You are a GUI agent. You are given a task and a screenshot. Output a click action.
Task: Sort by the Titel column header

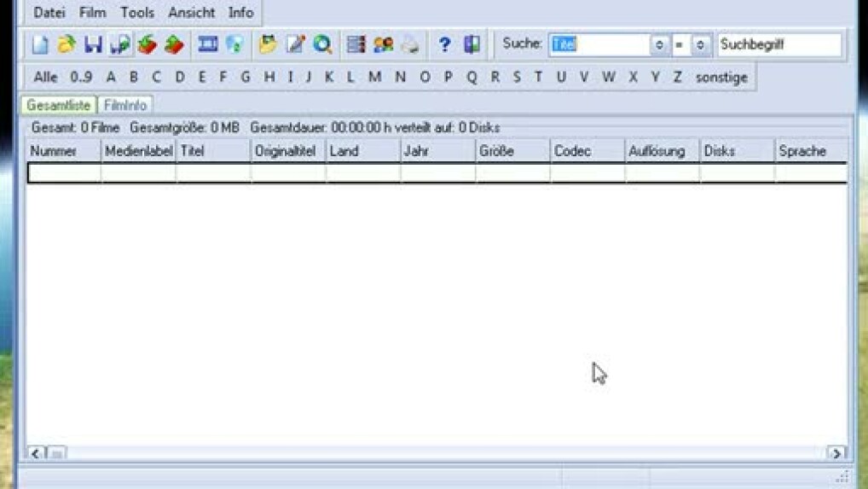click(x=212, y=151)
